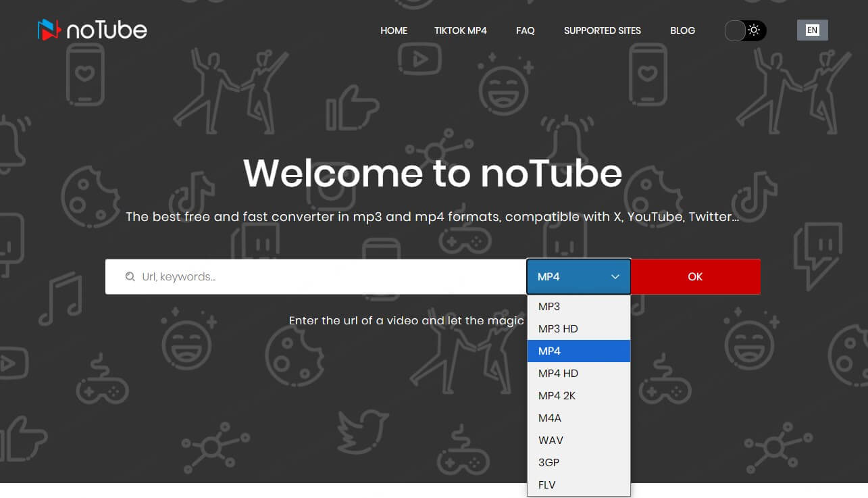Open the TIKTOK MP4 page
Screen dimensions: 868x498
point(461,30)
